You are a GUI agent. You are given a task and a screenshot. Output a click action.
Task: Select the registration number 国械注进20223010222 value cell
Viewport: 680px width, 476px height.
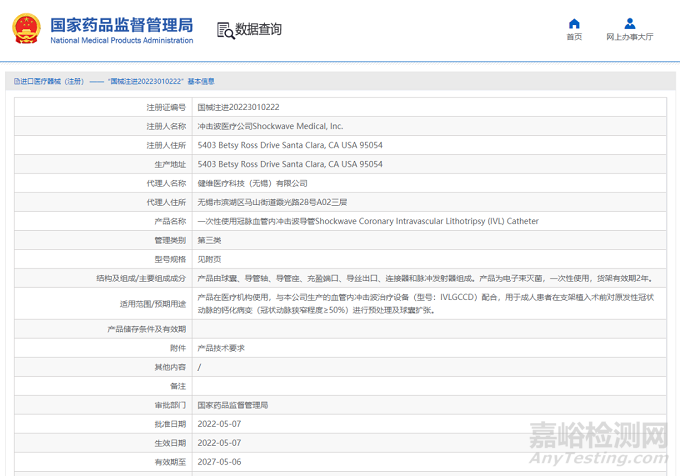[x=238, y=107]
